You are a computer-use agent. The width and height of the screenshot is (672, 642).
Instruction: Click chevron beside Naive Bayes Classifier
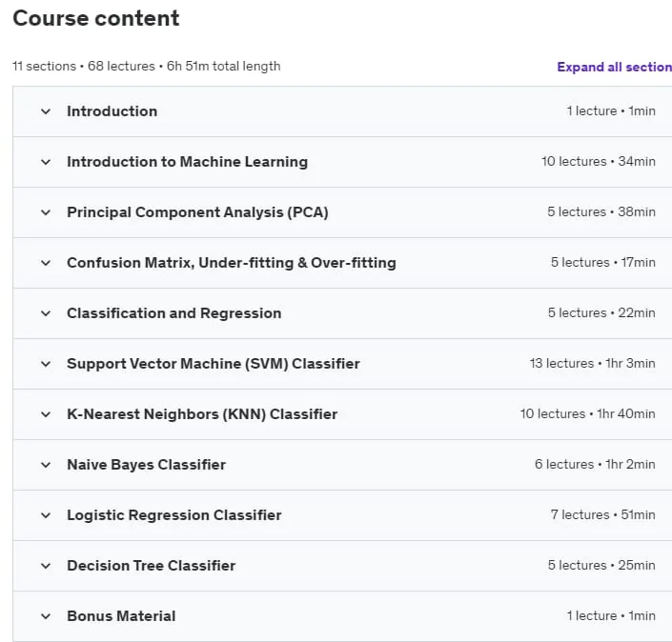(46, 466)
